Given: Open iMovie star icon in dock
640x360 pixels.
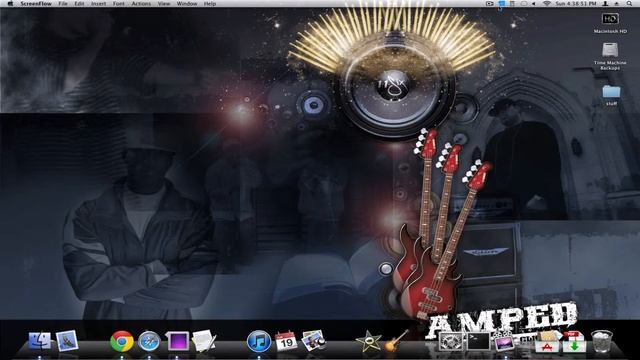Looking at the screenshot, I should [368, 341].
